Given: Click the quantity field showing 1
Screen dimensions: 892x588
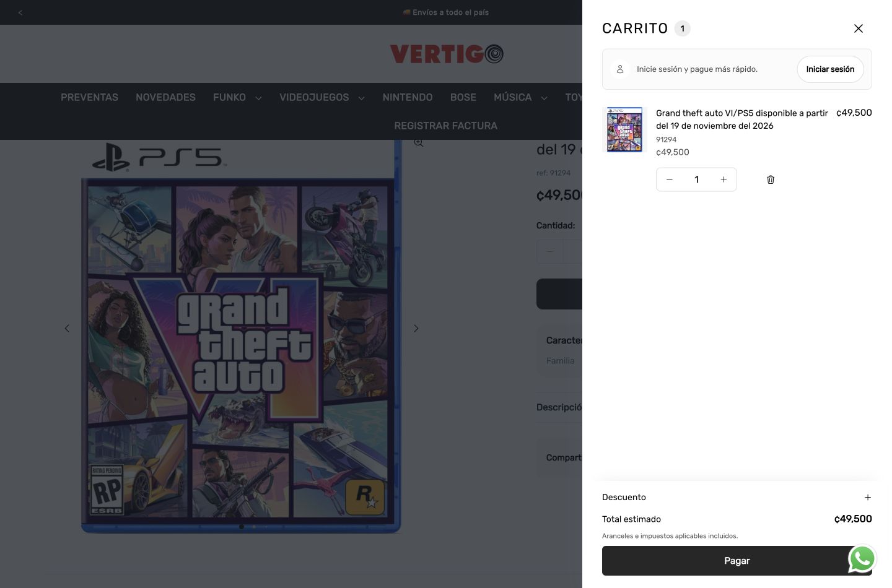Looking at the screenshot, I should pyautogui.click(x=696, y=179).
